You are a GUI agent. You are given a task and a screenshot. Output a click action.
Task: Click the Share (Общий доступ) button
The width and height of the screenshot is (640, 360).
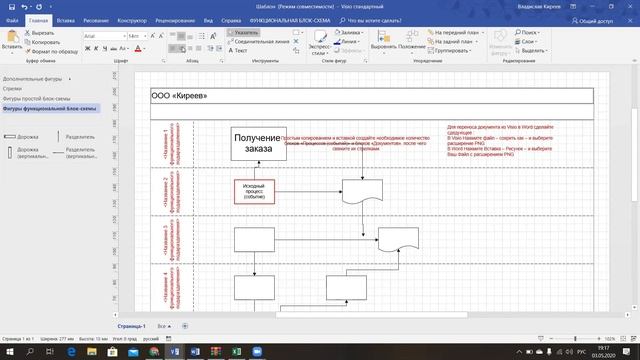(x=592, y=21)
